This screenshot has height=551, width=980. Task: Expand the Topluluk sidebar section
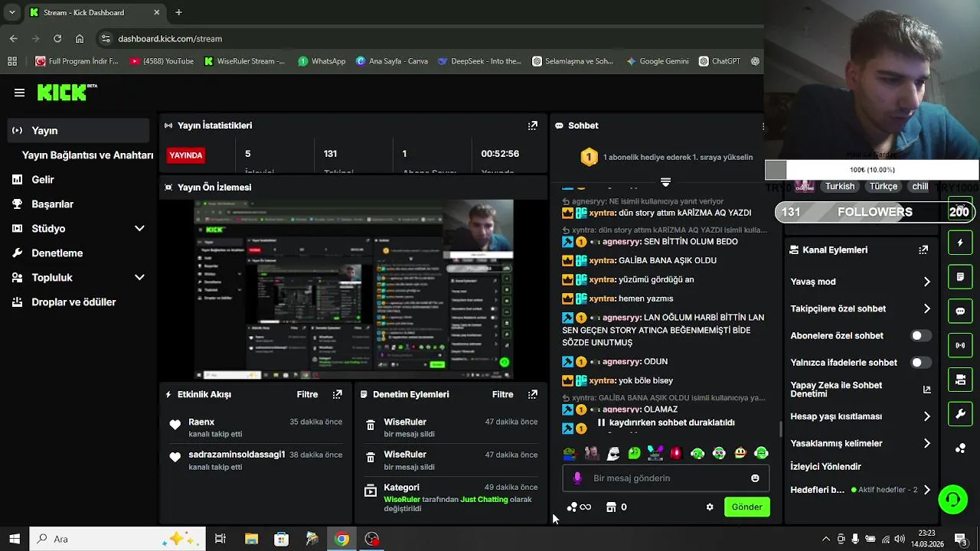pyautogui.click(x=139, y=277)
